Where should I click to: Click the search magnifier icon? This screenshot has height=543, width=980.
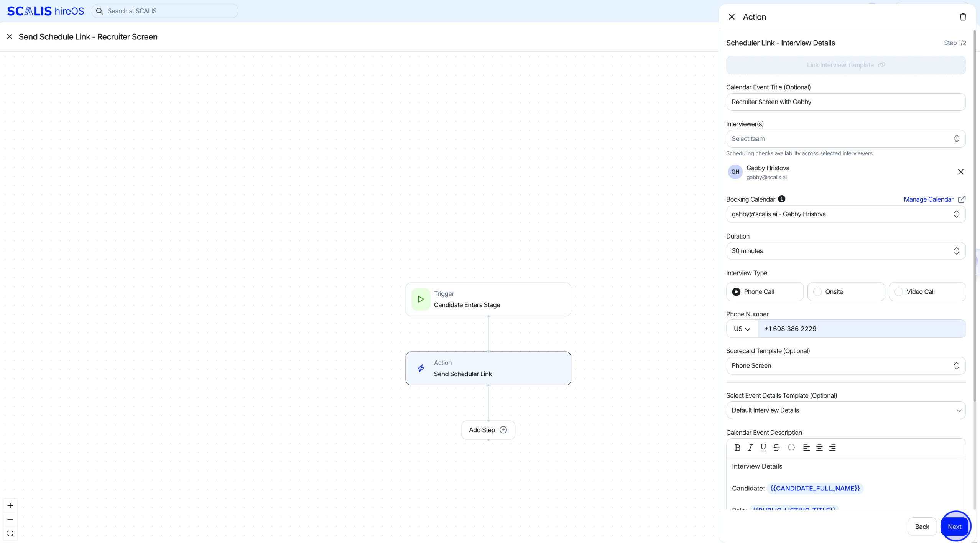click(x=99, y=11)
